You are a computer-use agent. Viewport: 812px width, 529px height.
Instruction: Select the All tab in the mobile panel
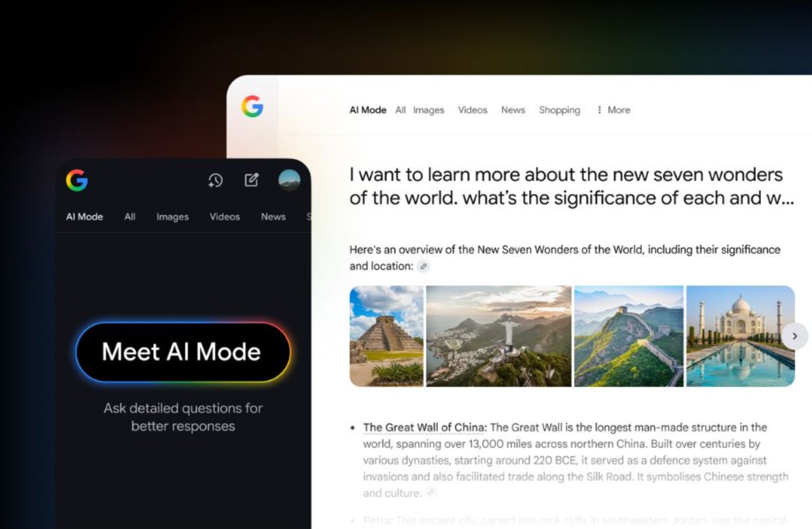pos(130,217)
